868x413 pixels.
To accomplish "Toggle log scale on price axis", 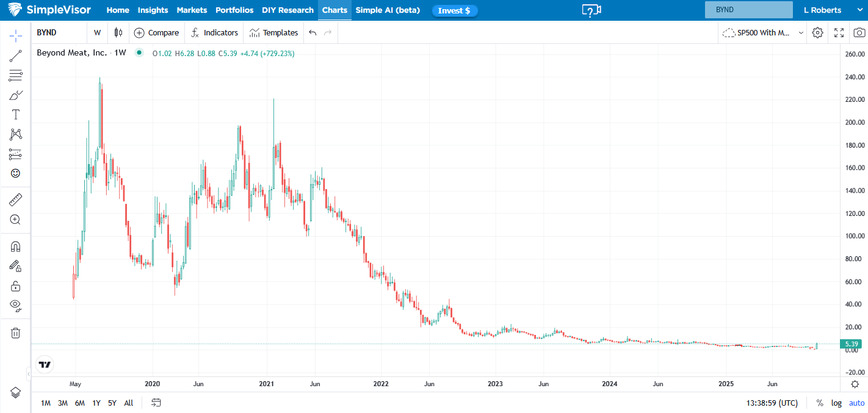I will coord(836,403).
